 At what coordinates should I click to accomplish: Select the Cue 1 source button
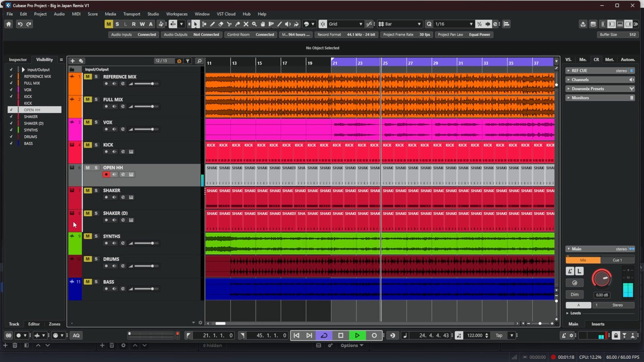pos(617,260)
